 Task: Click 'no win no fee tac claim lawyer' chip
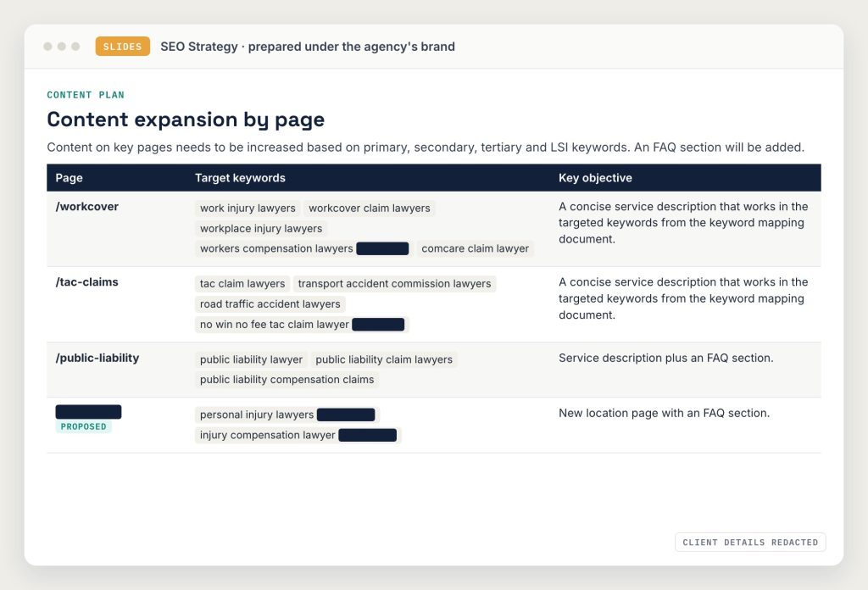pyautogui.click(x=302, y=325)
